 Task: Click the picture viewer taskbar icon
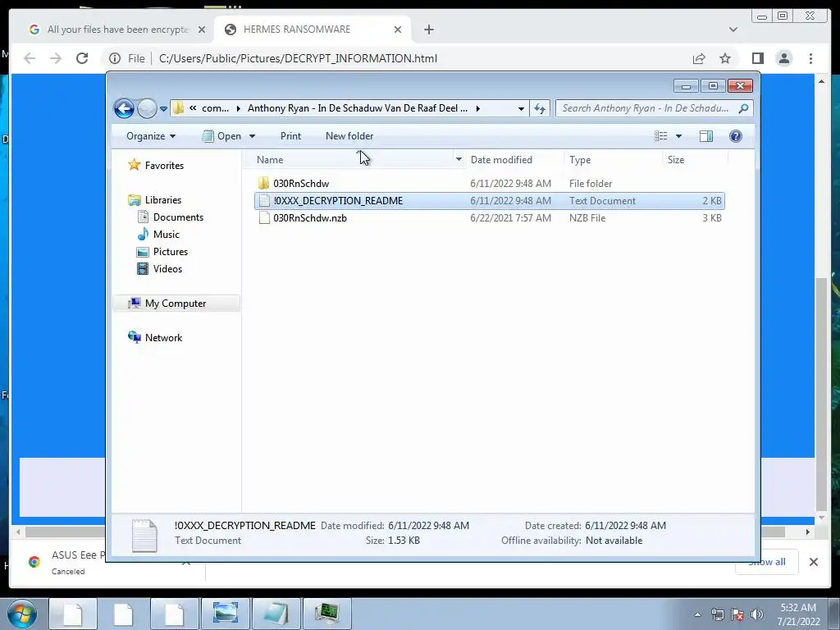[225, 614]
